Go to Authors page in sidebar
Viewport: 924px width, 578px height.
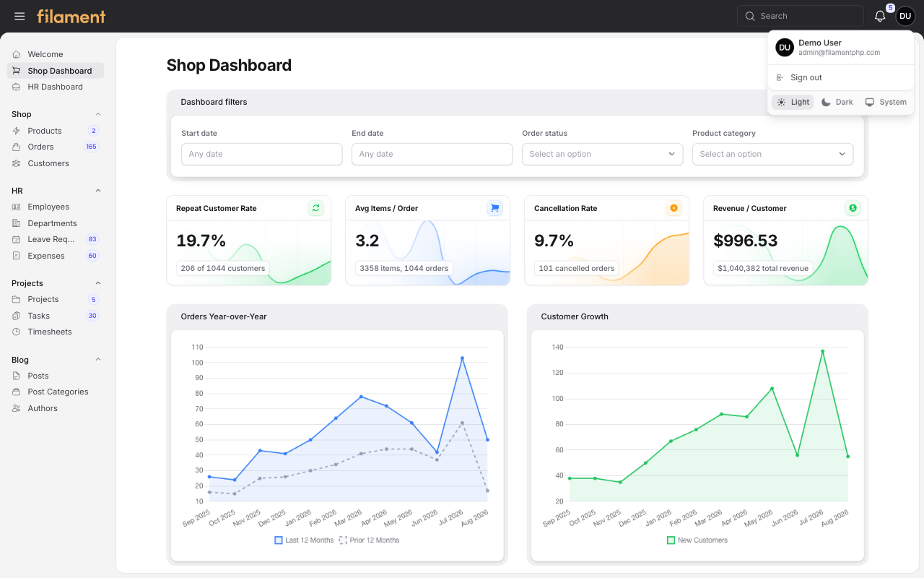[56, 408]
